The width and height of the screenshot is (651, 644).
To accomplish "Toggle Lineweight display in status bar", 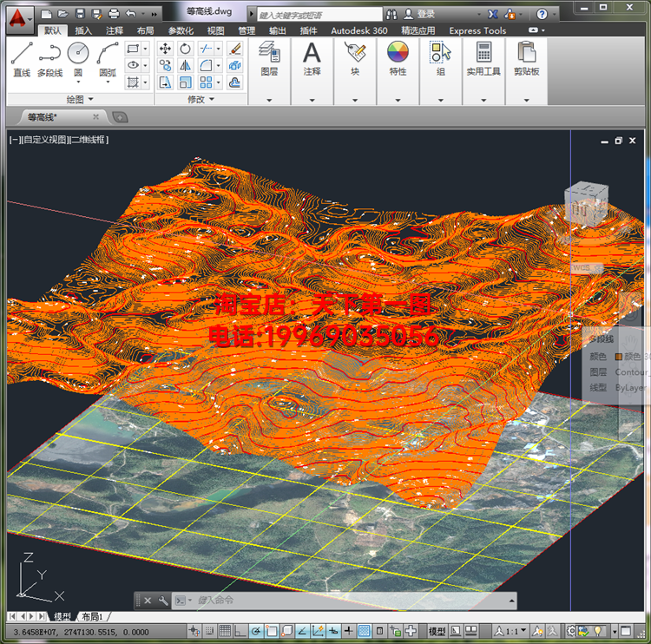I will coord(349,632).
